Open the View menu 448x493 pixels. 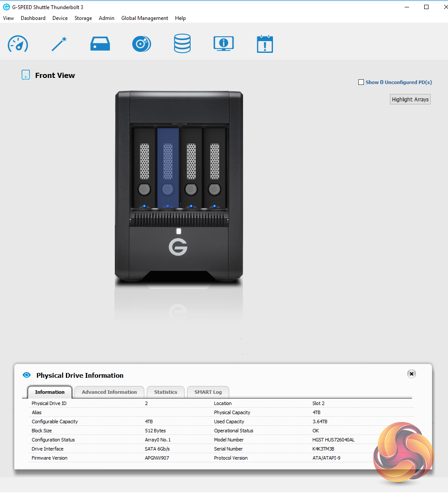[9, 18]
